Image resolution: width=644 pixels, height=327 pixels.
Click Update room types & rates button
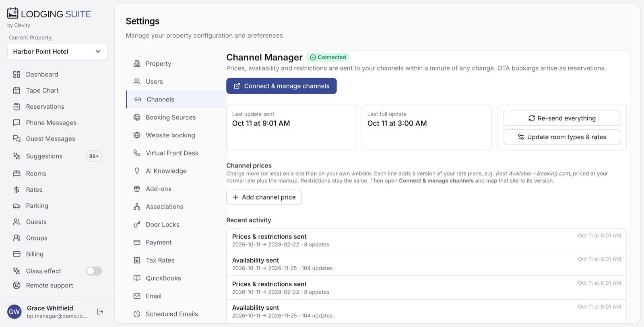(562, 137)
